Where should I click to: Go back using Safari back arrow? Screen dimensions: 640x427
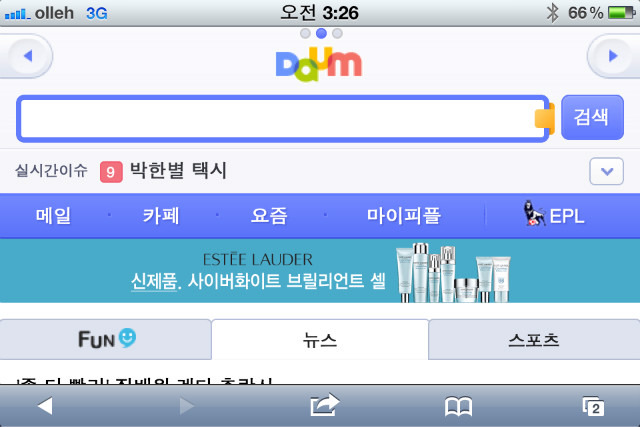45,406
